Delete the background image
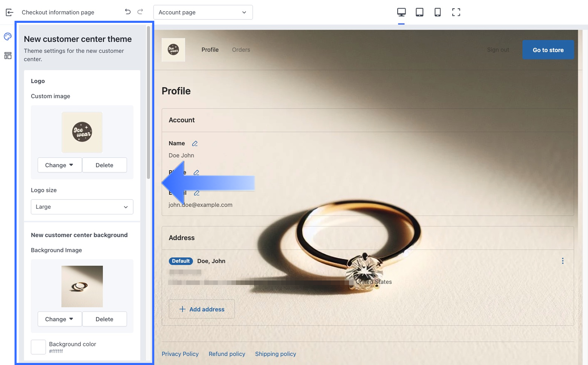Image resolution: width=588 pixels, height=365 pixels. 104,319
